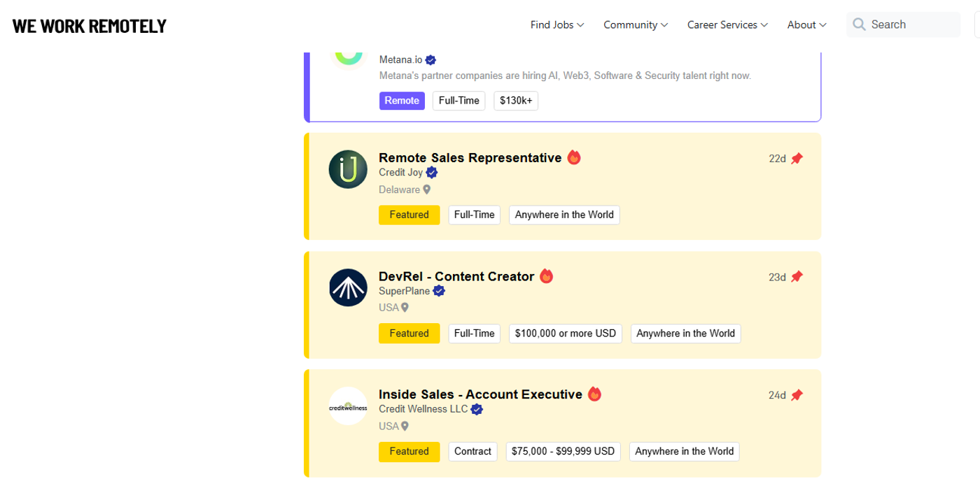This screenshot has height=479, width=980.
Task: Select the Featured tag on SuperPlane listing
Action: [x=409, y=334]
